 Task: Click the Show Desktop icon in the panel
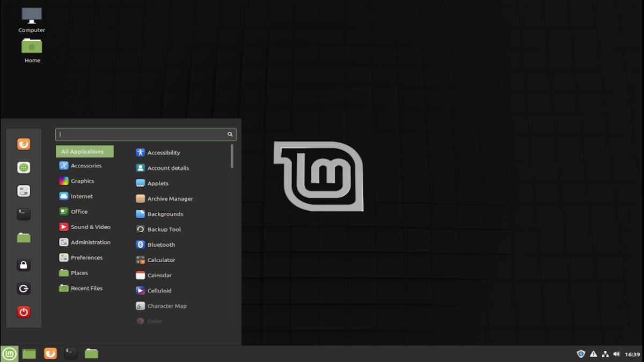[30, 354]
